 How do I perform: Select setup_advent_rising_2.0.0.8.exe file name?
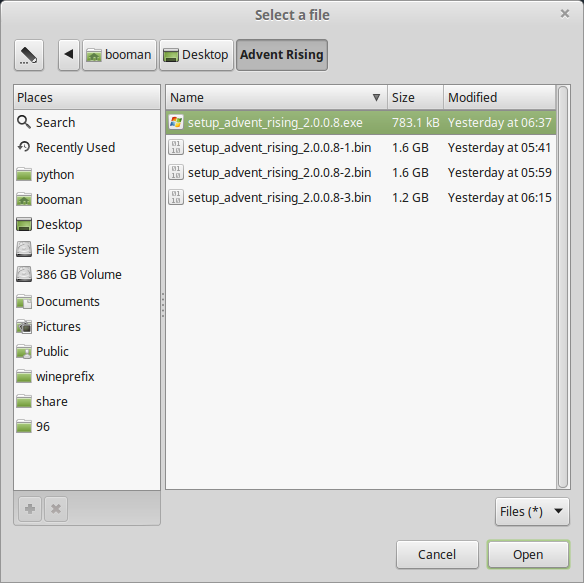[275, 123]
